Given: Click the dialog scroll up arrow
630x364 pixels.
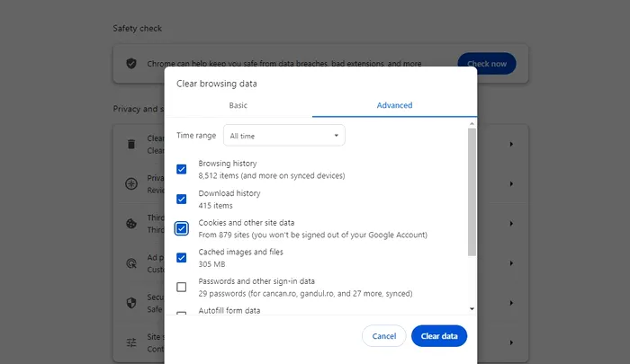Looking at the screenshot, I should (472, 124).
